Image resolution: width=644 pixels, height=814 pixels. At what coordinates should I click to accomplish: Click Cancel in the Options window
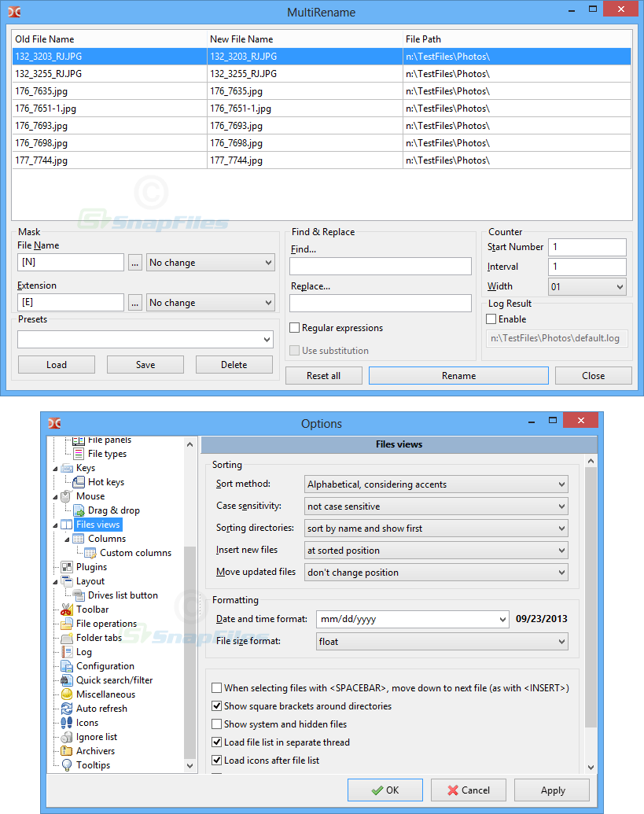click(468, 790)
